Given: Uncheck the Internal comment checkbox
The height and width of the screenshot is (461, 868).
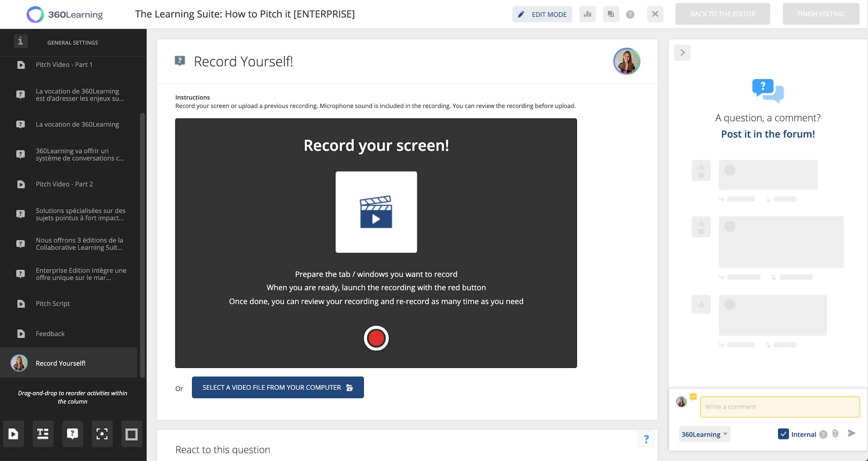Looking at the screenshot, I should pos(784,434).
